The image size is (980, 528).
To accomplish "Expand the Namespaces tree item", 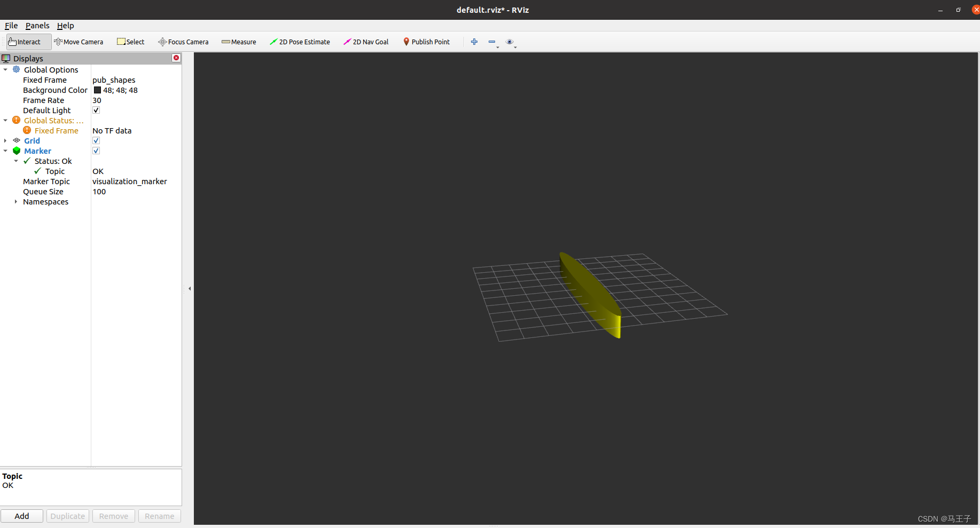I will point(15,202).
